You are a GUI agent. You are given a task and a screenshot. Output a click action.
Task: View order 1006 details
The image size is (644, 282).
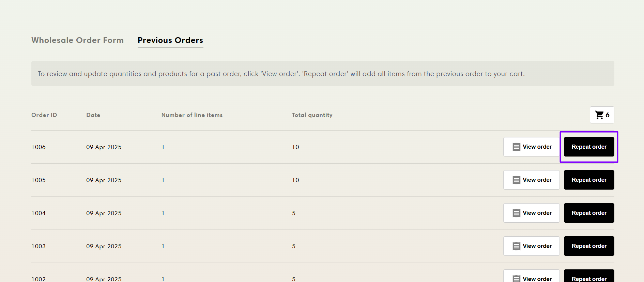tap(537, 147)
